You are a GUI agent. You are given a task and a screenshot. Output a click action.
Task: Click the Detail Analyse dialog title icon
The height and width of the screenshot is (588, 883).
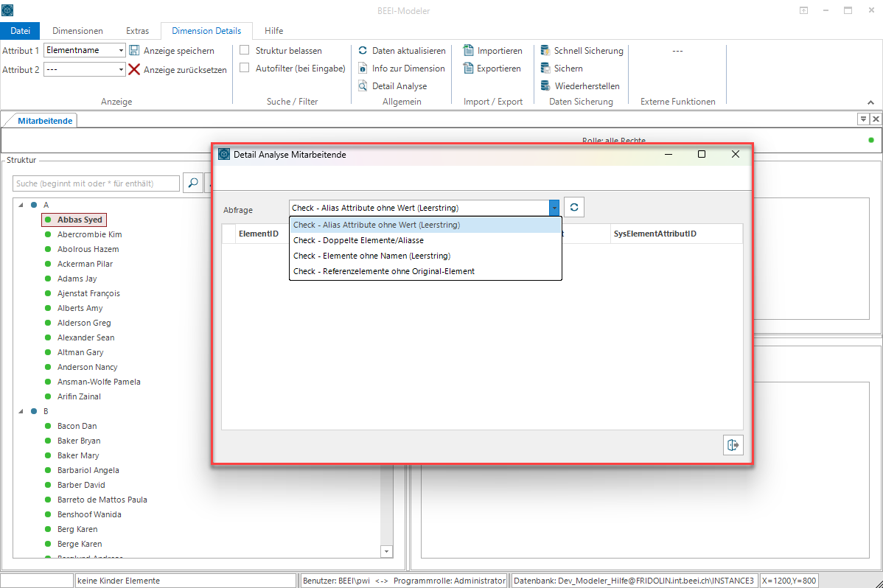tap(224, 154)
